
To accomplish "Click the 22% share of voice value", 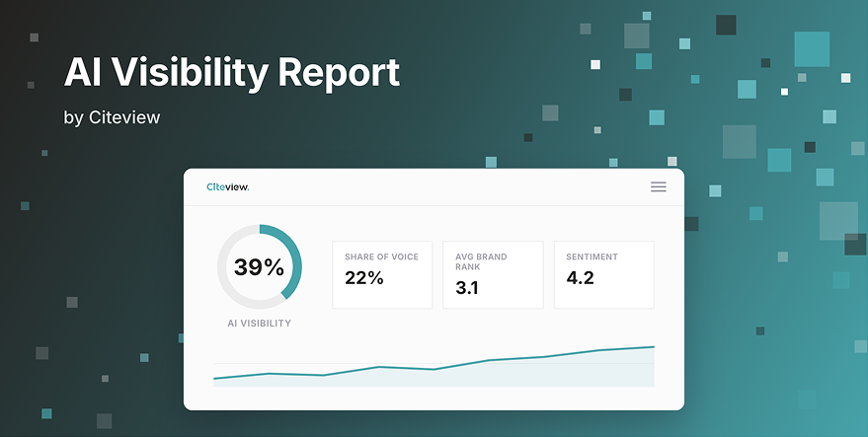I will click(x=364, y=278).
